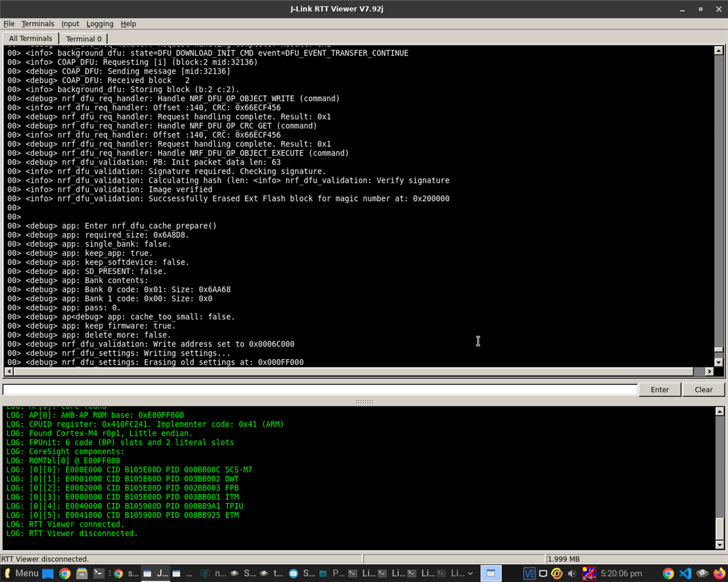Open the update manager tray icon
This screenshot has height=582, width=728.
click(557, 574)
